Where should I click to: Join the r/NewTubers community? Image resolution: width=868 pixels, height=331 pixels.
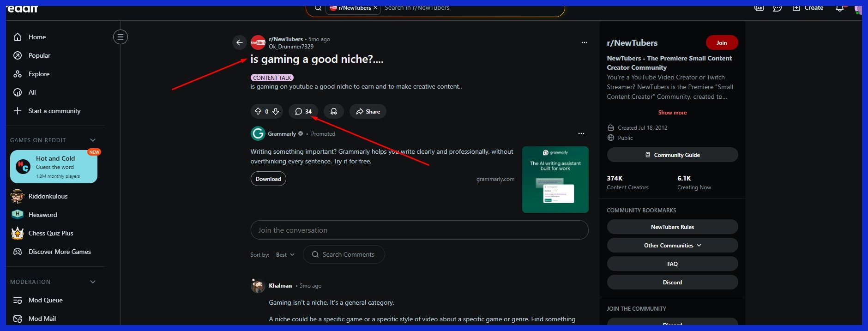click(721, 42)
